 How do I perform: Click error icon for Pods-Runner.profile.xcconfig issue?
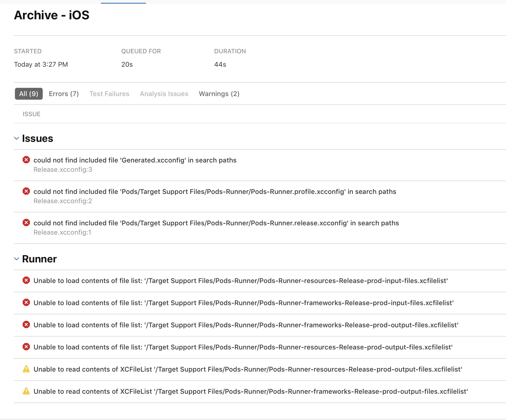click(26, 191)
